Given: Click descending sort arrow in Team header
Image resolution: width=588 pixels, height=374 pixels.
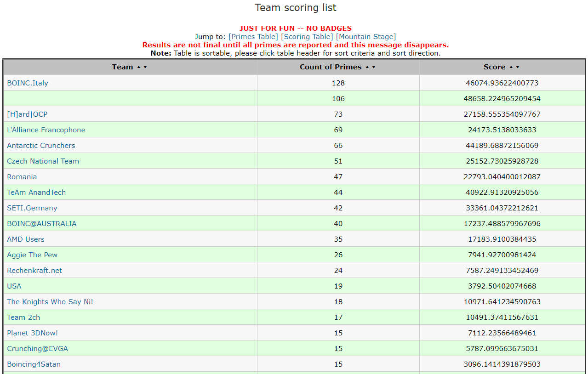Looking at the screenshot, I should tap(145, 67).
